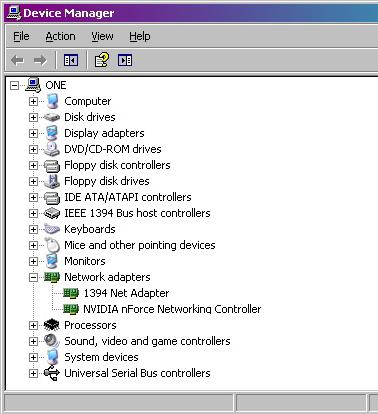Click the IDE ATA/ATAPI controllers icon
This screenshot has width=378, height=414.
(52, 197)
